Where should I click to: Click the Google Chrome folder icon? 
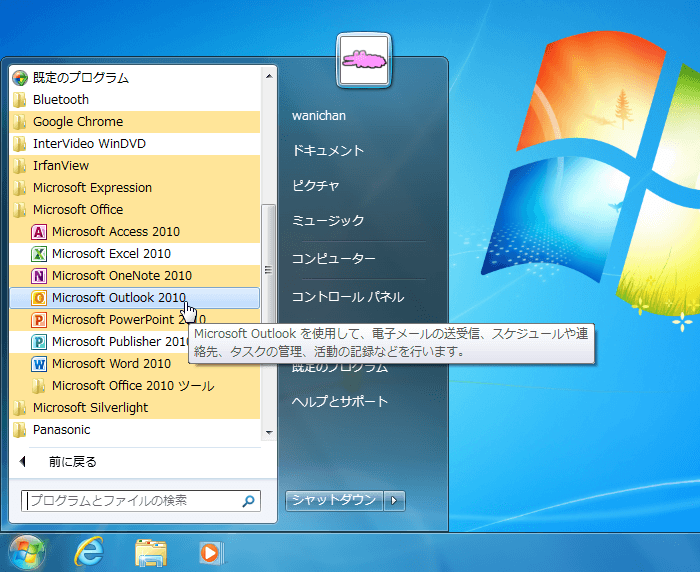click(x=20, y=122)
